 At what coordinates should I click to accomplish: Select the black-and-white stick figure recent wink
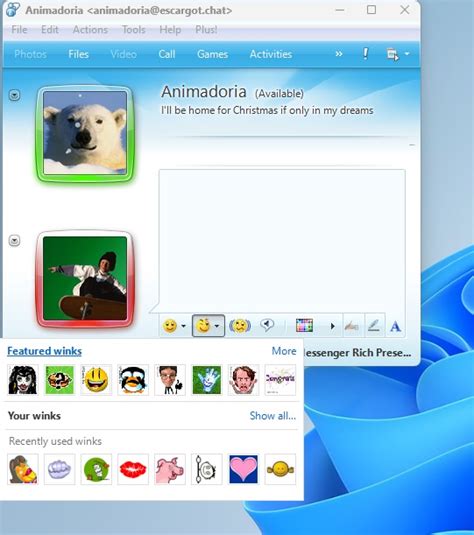coord(206,469)
